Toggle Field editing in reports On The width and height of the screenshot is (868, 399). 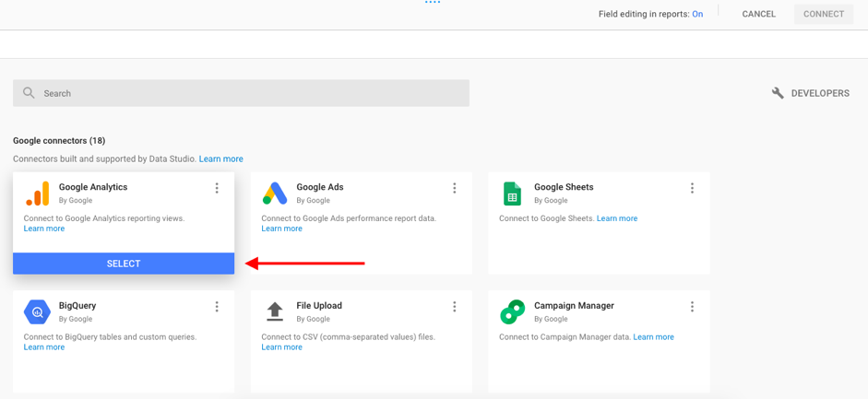pyautogui.click(x=697, y=15)
